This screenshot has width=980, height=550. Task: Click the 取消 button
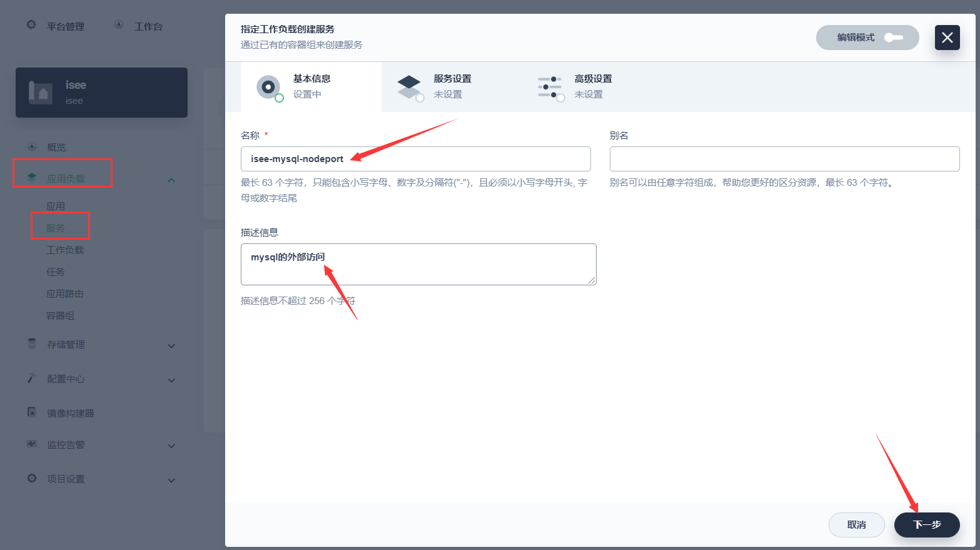point(856,525)
